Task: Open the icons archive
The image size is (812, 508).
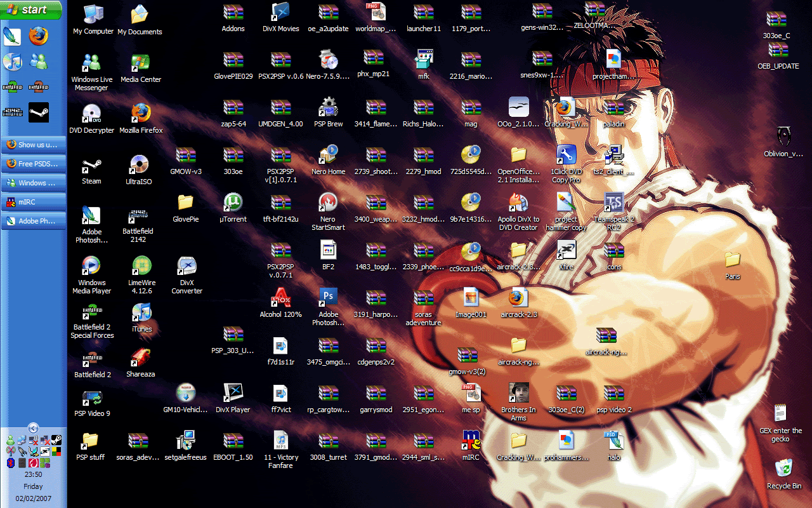Action: (x=613, y=255)
